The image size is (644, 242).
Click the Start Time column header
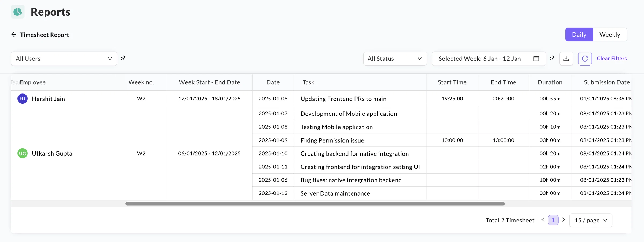click(452, 82)
